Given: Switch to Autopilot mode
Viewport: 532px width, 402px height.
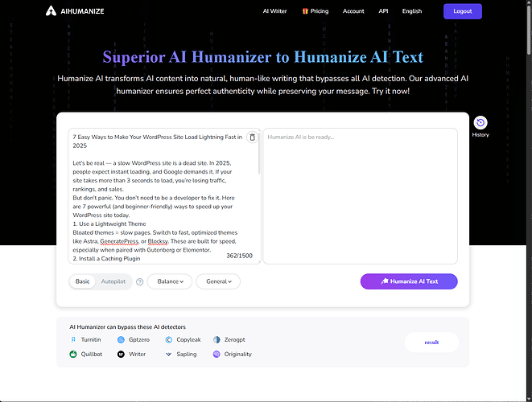Looking at the screenshot, I should tap(113, 281).
